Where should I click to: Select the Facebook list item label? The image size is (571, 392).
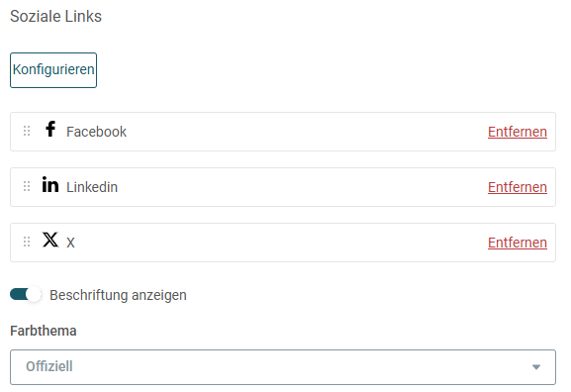97,132
